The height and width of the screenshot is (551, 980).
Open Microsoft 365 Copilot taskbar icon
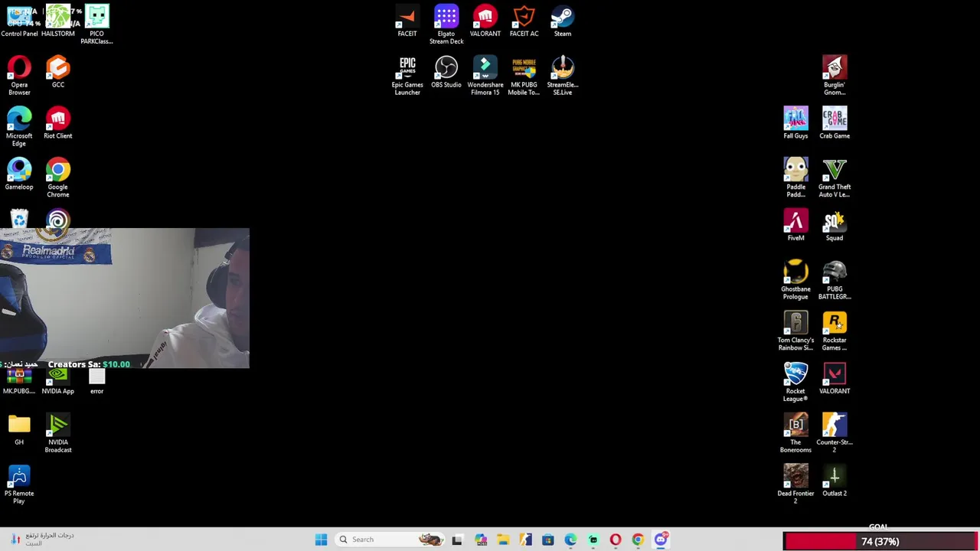(x=480, y=540)
